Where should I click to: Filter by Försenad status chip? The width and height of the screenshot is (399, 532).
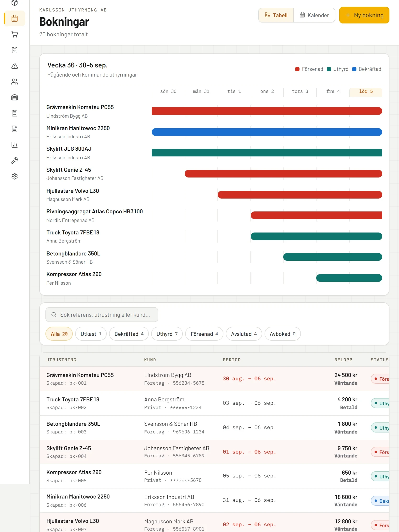(x=204, y=334)
